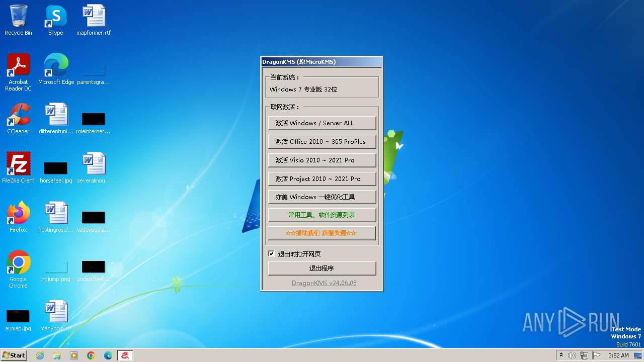The width and height of the screenshot is (644, 362).
Task: Open Windows Explorer folder in taskbar
Action: 57,355
